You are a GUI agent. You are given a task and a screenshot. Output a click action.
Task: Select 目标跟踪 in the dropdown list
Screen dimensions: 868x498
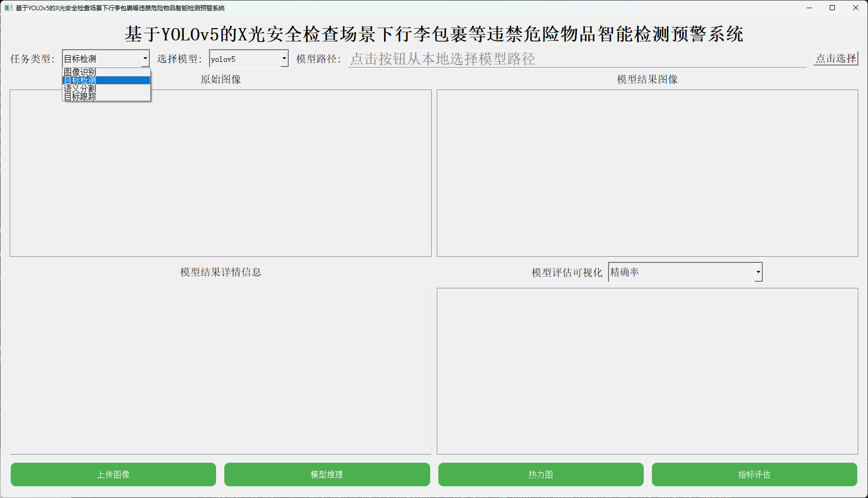tap(106, 96)
